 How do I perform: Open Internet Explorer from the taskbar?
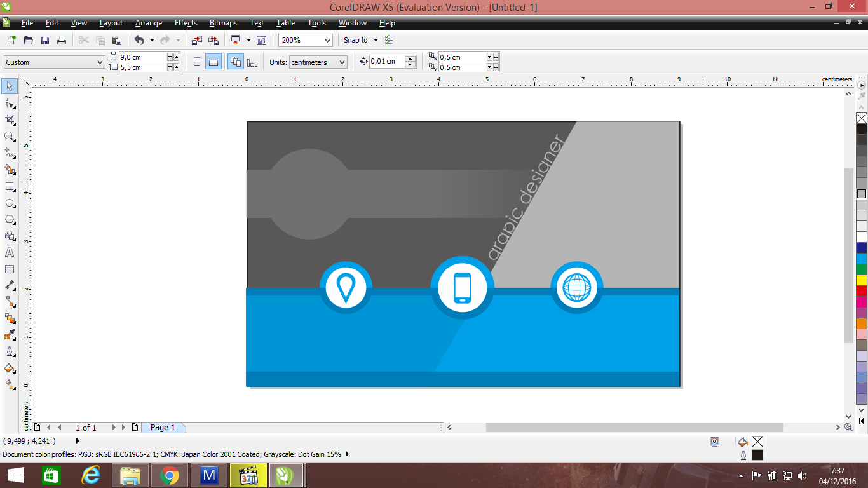(91, 475)
